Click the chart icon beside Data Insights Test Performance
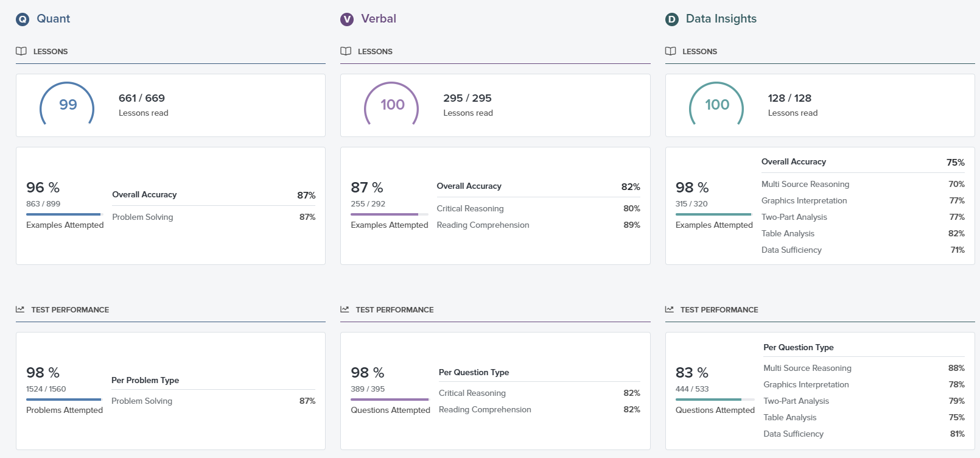980x458 pixels. coord(670,309)
